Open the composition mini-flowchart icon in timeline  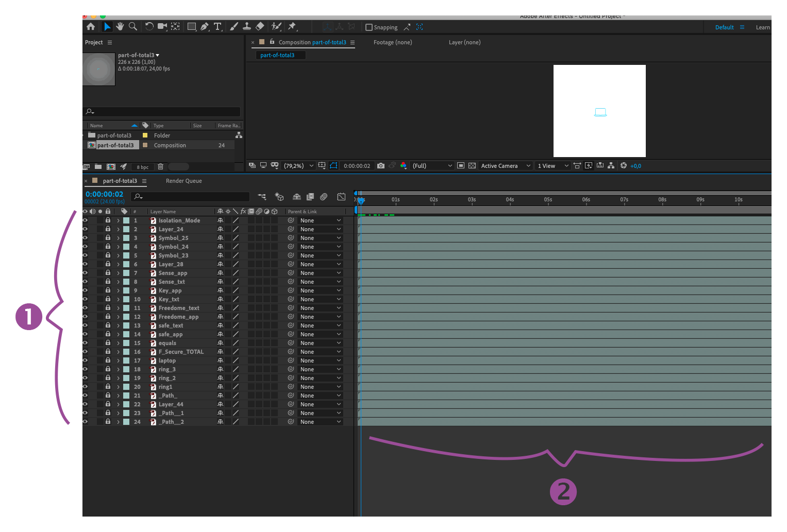(262, 197)
